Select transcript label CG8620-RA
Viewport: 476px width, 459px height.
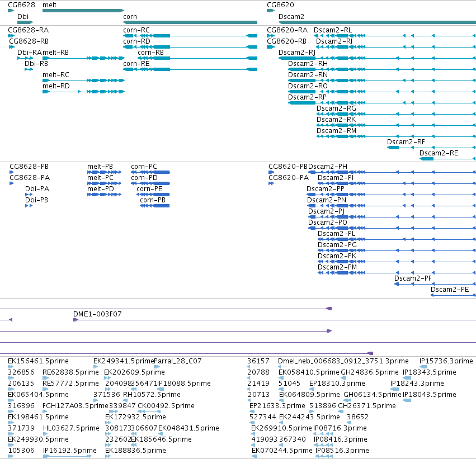click(287, 30)
